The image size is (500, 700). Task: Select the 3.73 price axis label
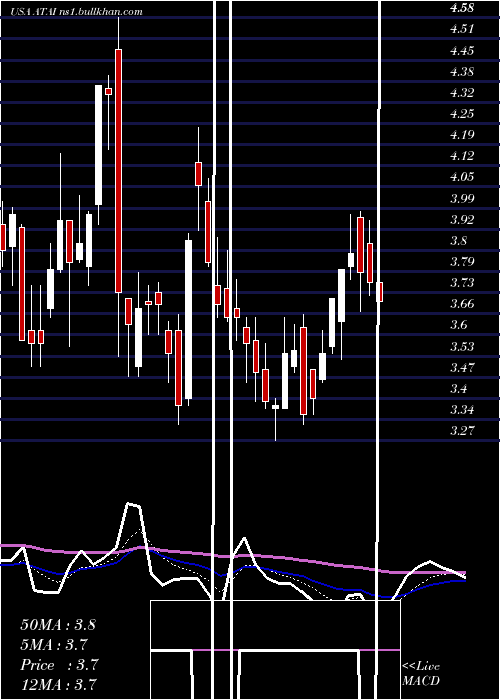(462, 283)
